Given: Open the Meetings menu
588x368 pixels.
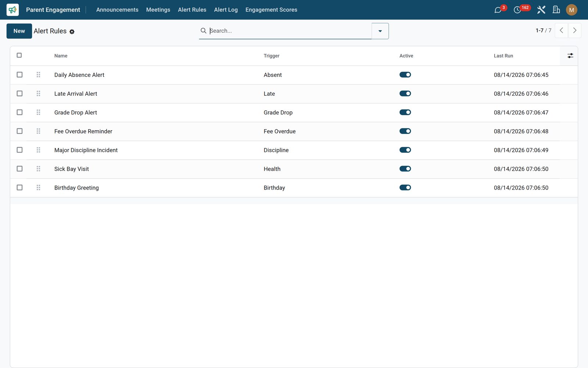Looking at the screenshot, I should 158,10.
